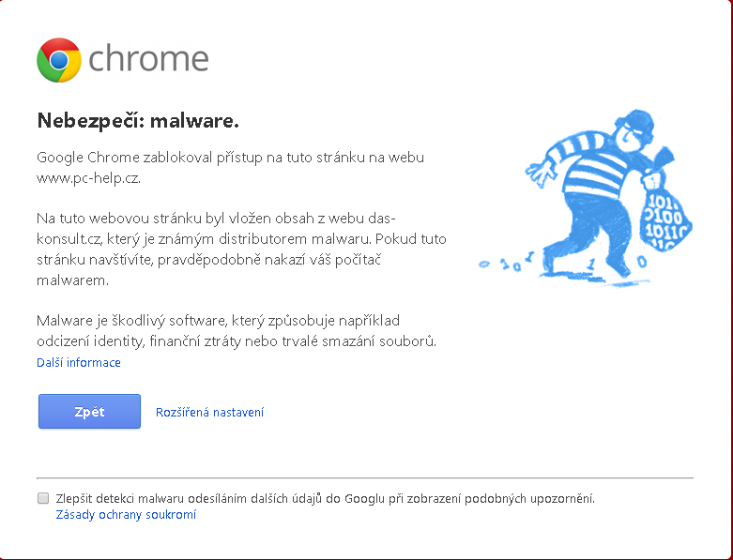This screenshot has width=733, height=560.
Task: Click the "chrome" wordmark text
Action: point(148,59)
